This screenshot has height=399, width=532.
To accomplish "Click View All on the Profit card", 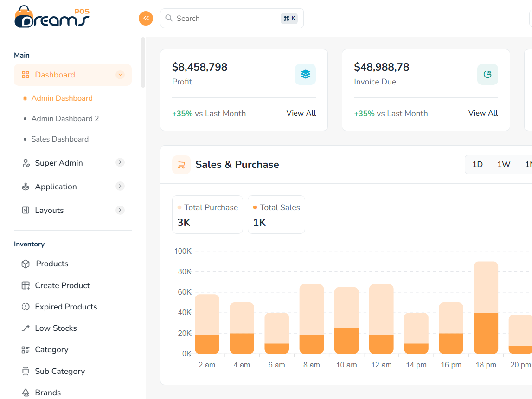I will coord(301,113).
